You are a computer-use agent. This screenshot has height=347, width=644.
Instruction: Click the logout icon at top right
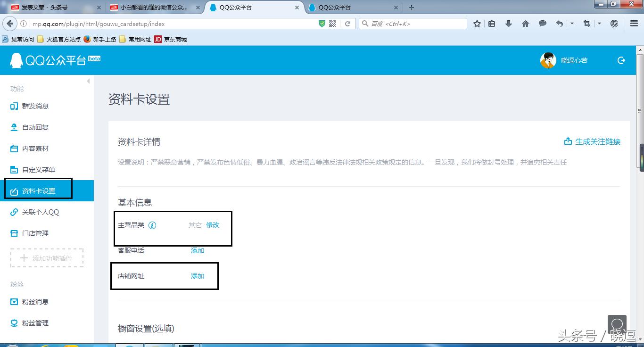tap(621, 60)
